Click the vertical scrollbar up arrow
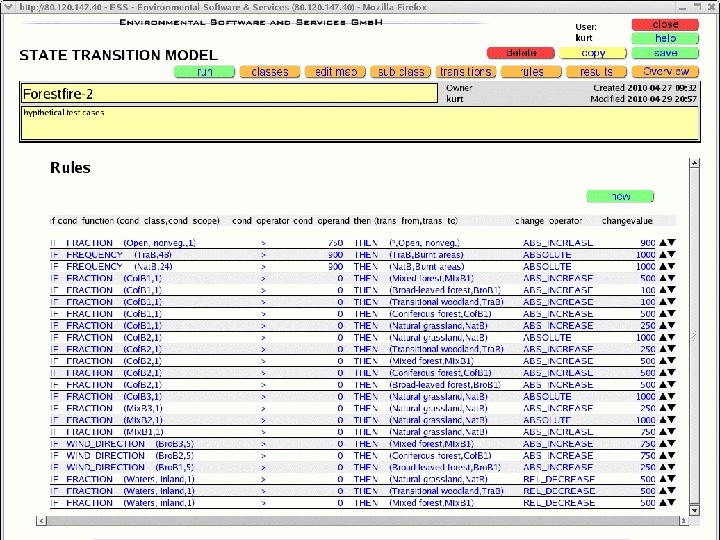 pos(694,163)
